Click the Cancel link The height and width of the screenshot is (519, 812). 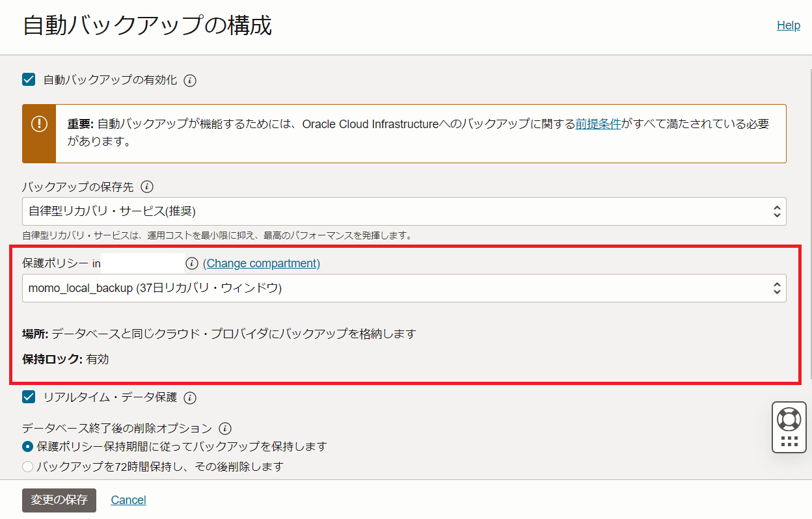tap(128, 499)
